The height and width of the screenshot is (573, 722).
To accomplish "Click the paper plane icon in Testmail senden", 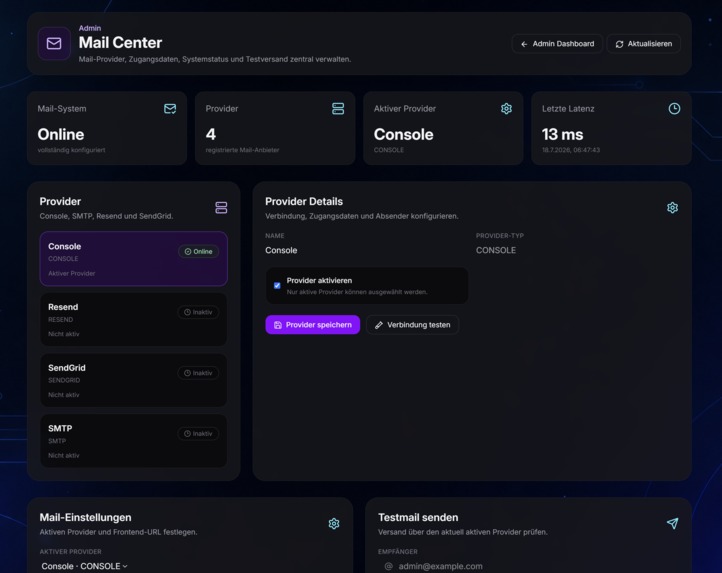I will pos(672,523).
